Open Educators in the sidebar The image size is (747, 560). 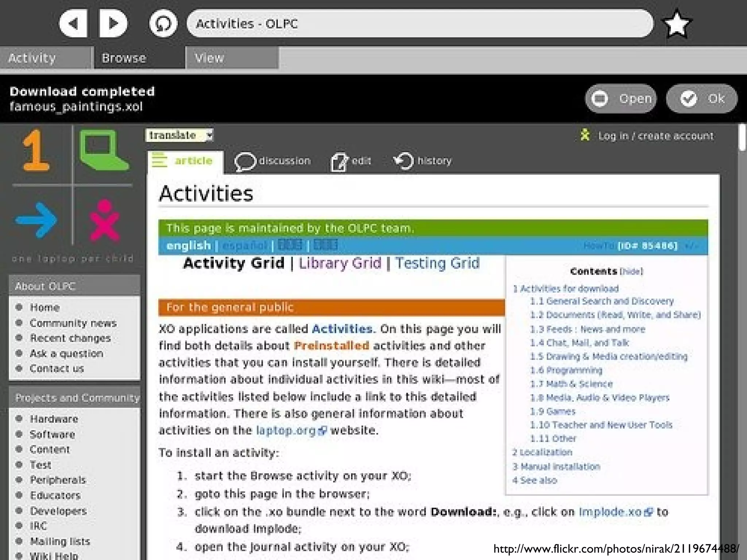55,495
